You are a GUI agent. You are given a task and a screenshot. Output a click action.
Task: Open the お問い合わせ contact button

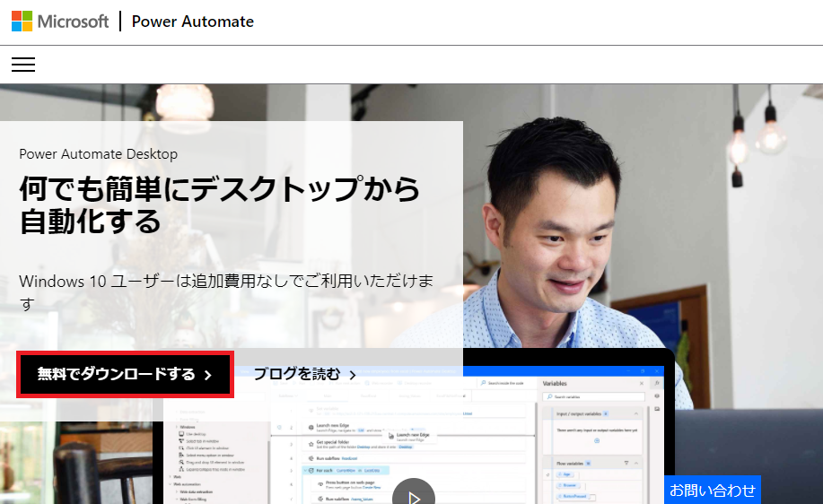(x=713, y=490)
